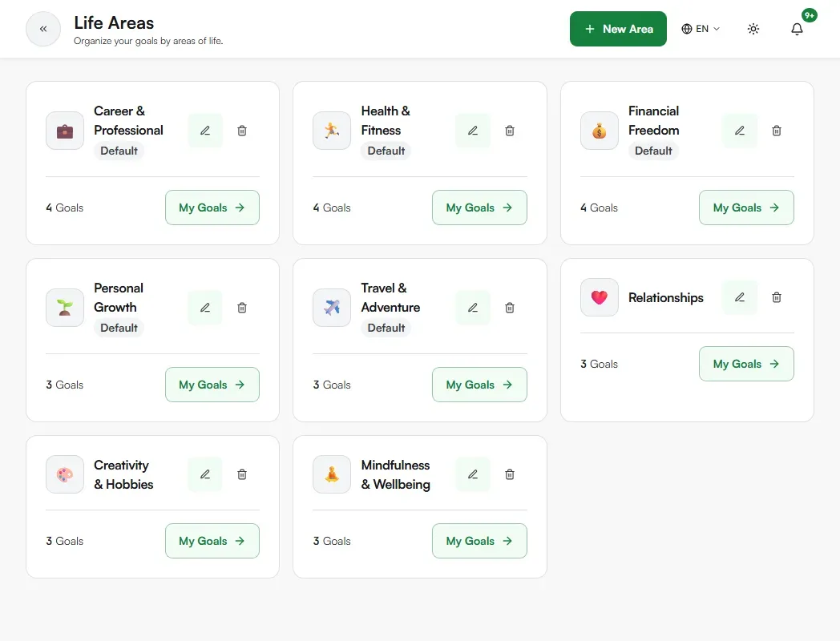Edit the Travel & Adventure area
The width and height of the screenshot is (840, 641).
point(473,308)
